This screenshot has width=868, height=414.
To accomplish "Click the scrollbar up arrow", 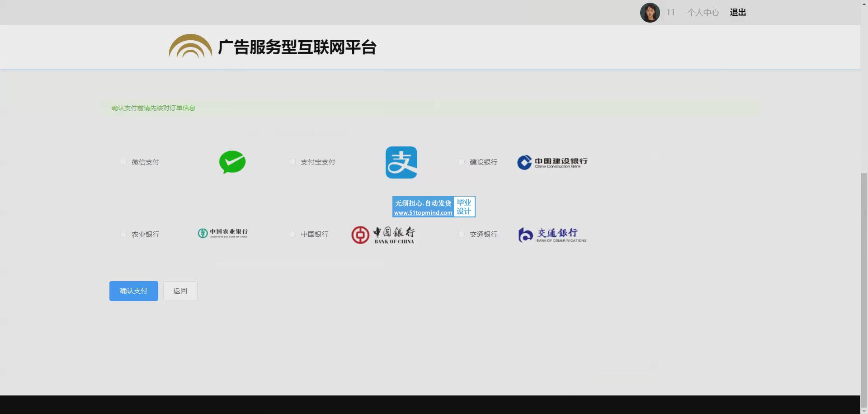I will tap(864, 4).
